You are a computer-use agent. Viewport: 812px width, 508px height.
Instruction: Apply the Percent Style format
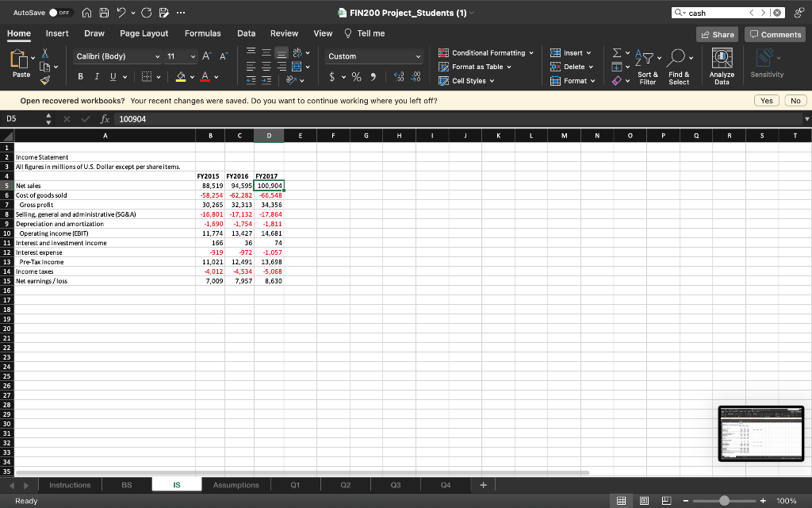pyautogui.click(x=356, y=76)
